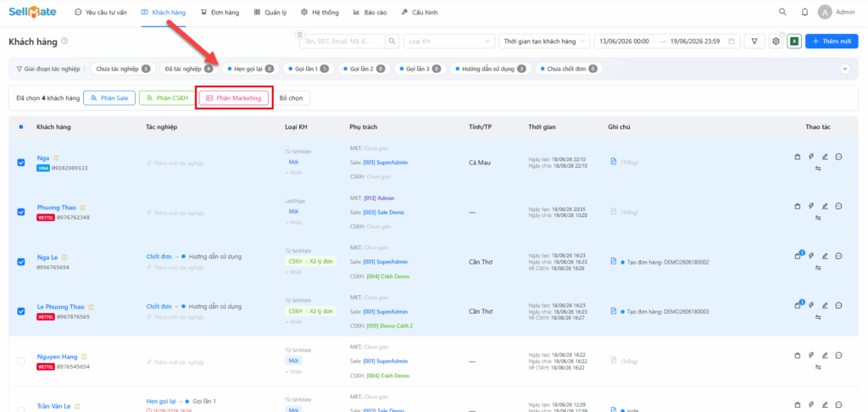Open the global search icon in top bar
Viewport: 868px width, 412px height.
(x=782, y=12)
